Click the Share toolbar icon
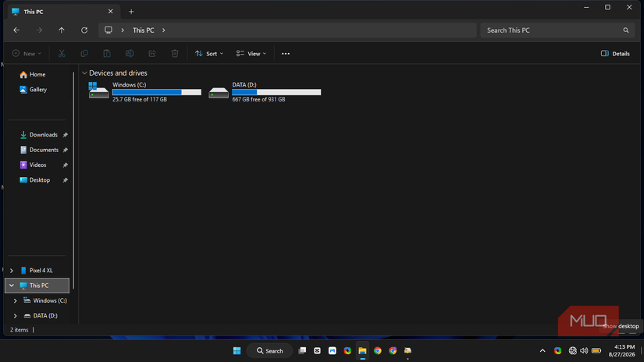Image resolution: width=644 pixels, height=362 pixels. pyautogui.click(x=152, y=53)
